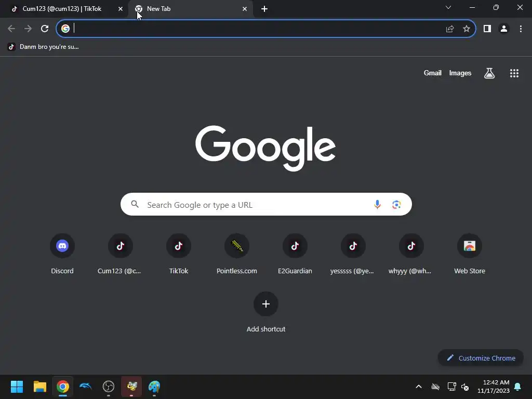Open Search Labs flask icon
Screen dimensions: 532x399
click(489, 73)
